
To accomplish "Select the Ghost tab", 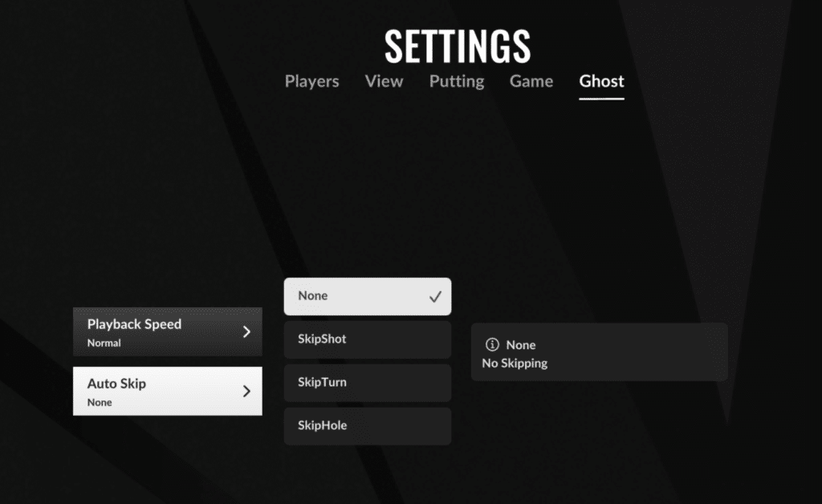I will click(601, 81).
